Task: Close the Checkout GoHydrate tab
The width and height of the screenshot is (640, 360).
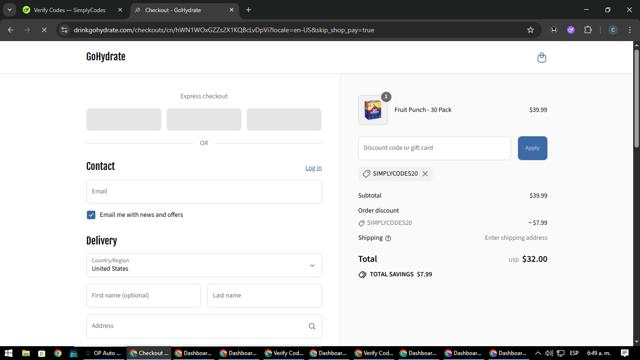Action: (x=231, y=10)
